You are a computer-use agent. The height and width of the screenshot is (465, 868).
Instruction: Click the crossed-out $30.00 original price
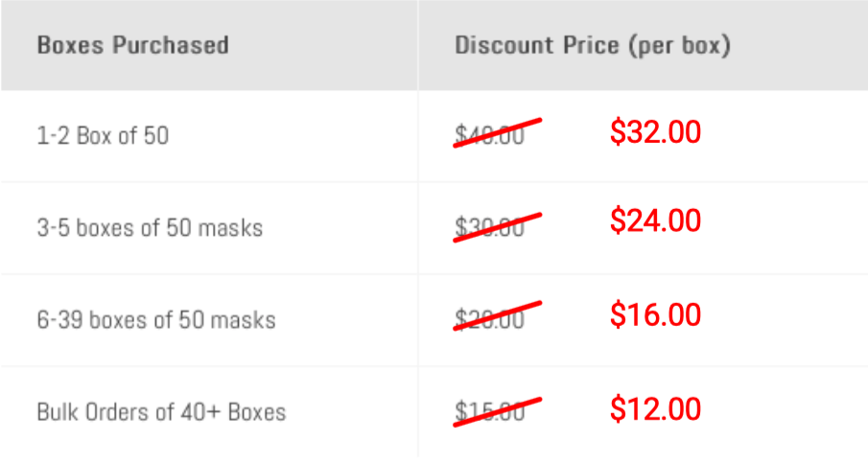pyautogui.click(x=489, y=227)
